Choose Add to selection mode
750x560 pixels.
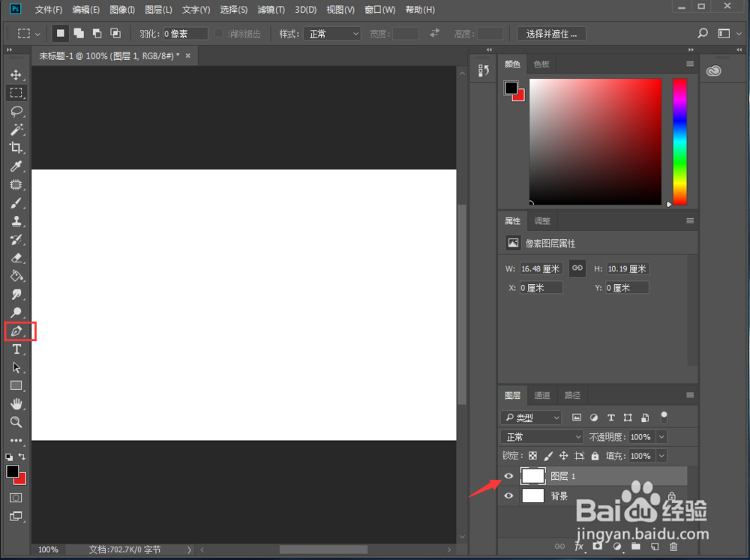tap(79, 34)
